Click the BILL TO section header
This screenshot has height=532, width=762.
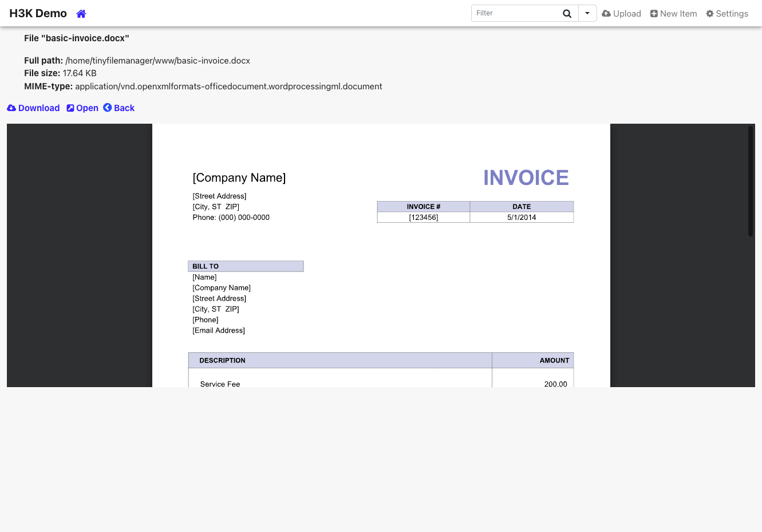tap(246, 266)
